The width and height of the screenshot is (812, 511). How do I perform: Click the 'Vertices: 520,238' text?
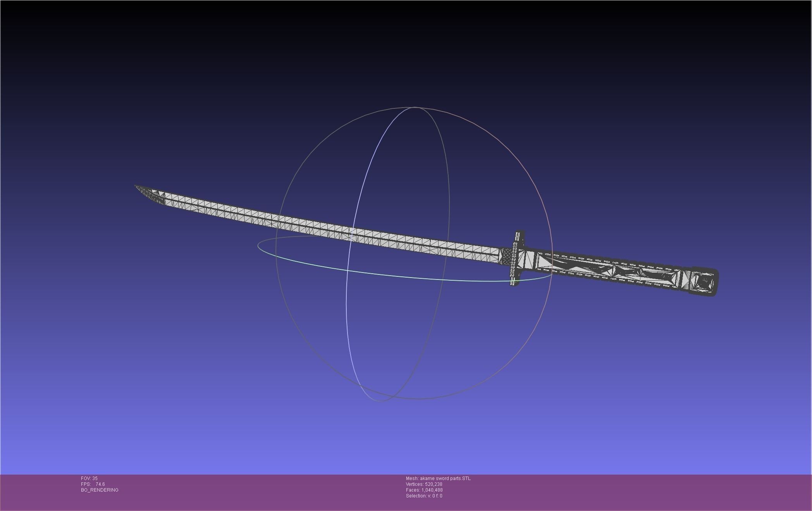pyautogui.click(x=424, y=484)
